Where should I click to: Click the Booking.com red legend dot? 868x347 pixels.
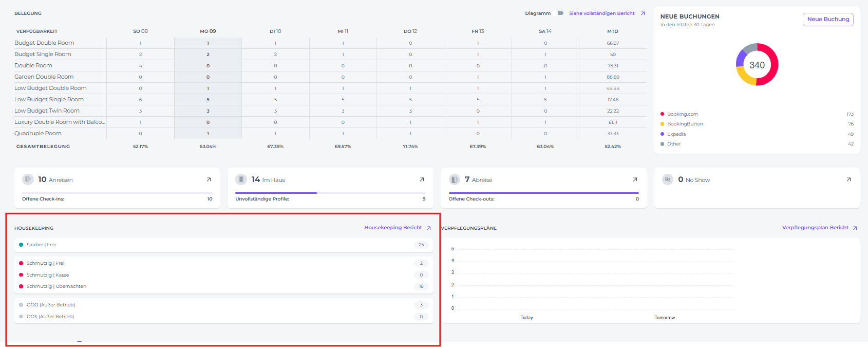tap(663, 114)
